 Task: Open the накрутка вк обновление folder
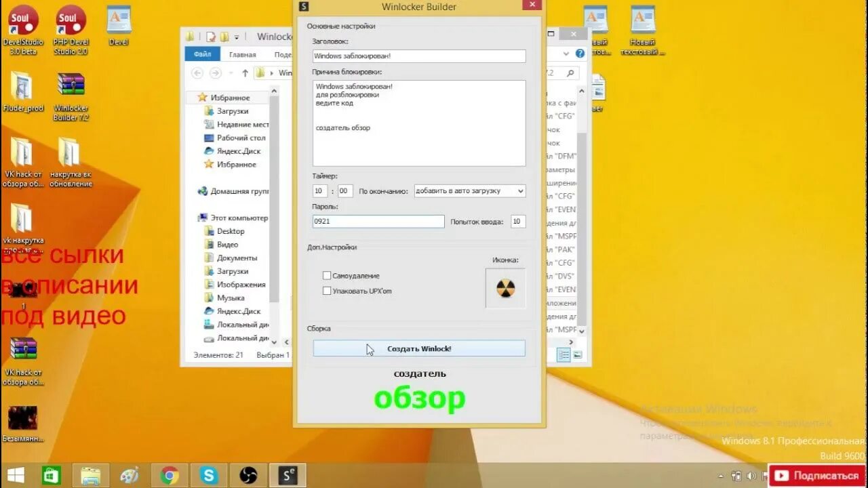point(71,163)
